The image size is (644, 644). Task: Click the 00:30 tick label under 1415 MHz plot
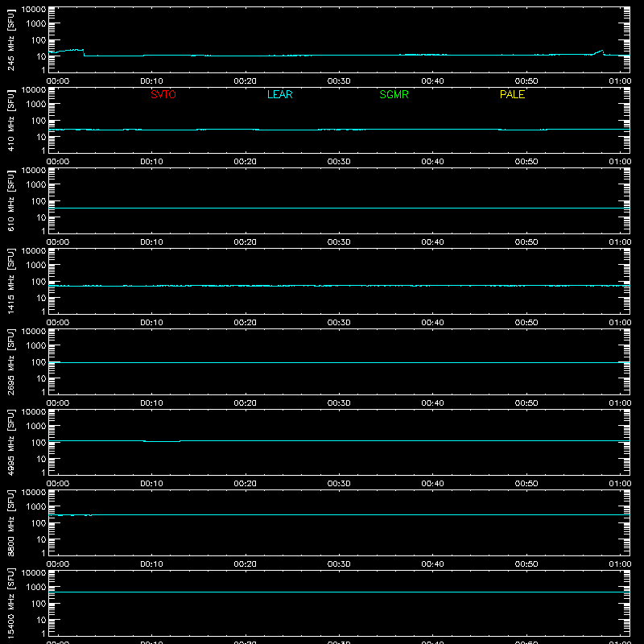pos(339,323)
